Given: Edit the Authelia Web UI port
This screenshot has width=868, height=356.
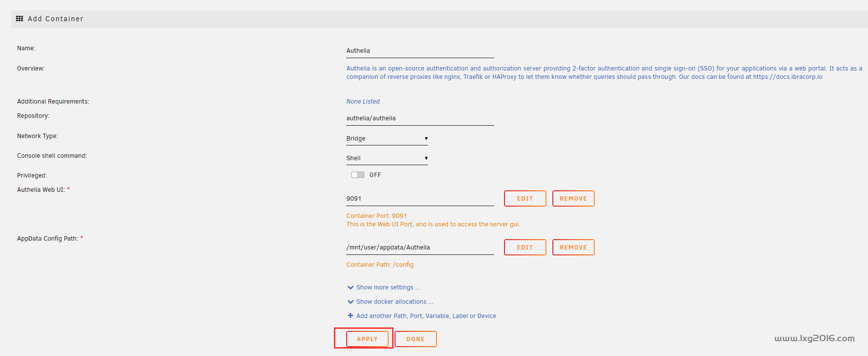Looking at the screenshot, I should (525, 199).
